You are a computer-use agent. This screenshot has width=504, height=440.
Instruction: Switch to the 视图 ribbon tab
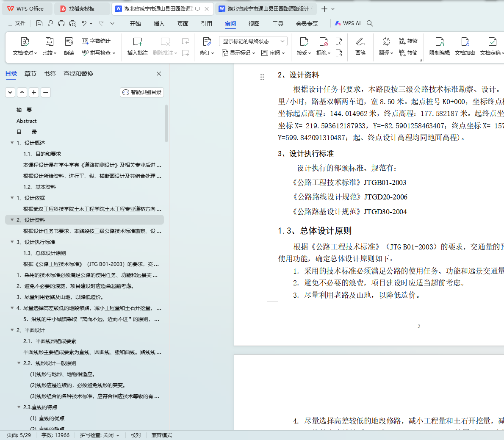(x=254, y=23)
